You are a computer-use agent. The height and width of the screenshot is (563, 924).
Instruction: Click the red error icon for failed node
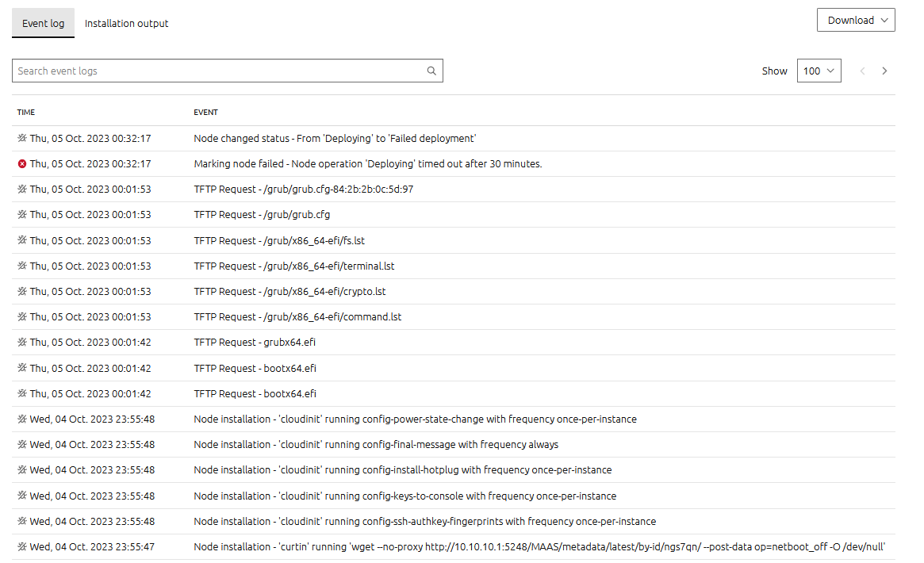[22, 164]
